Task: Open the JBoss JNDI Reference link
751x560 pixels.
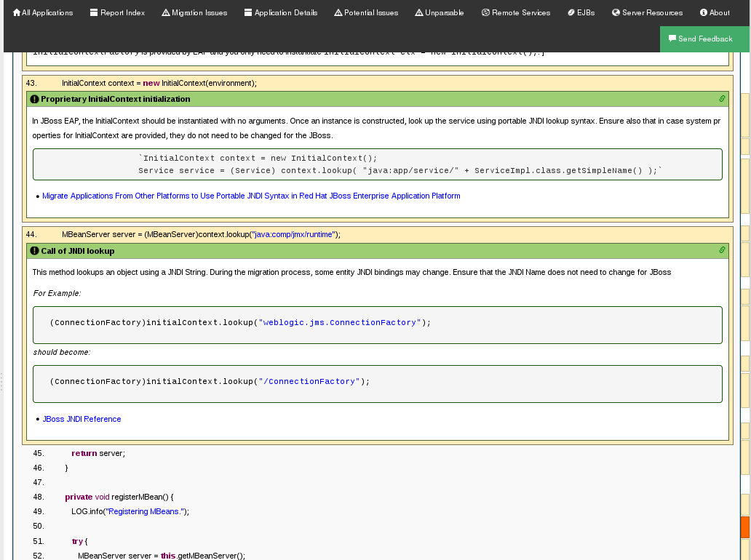Action: [82, 418]
